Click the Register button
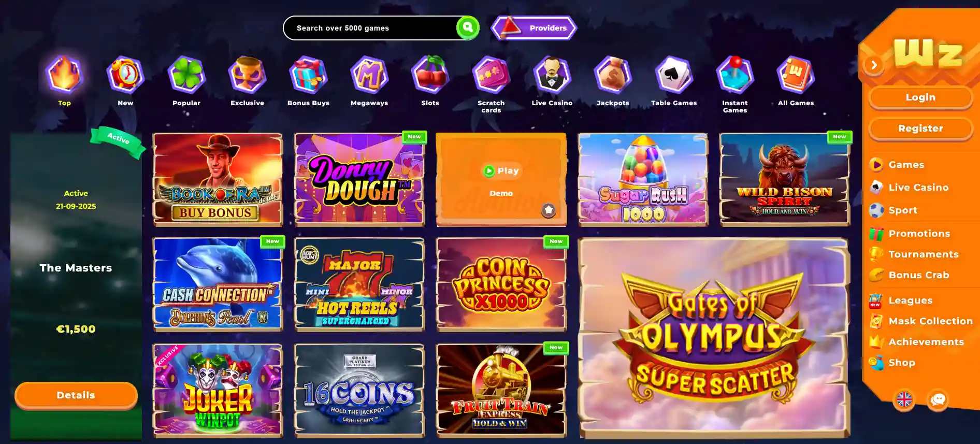The width and height of the screenshot is (980, 444). click(x=920, y=128)
